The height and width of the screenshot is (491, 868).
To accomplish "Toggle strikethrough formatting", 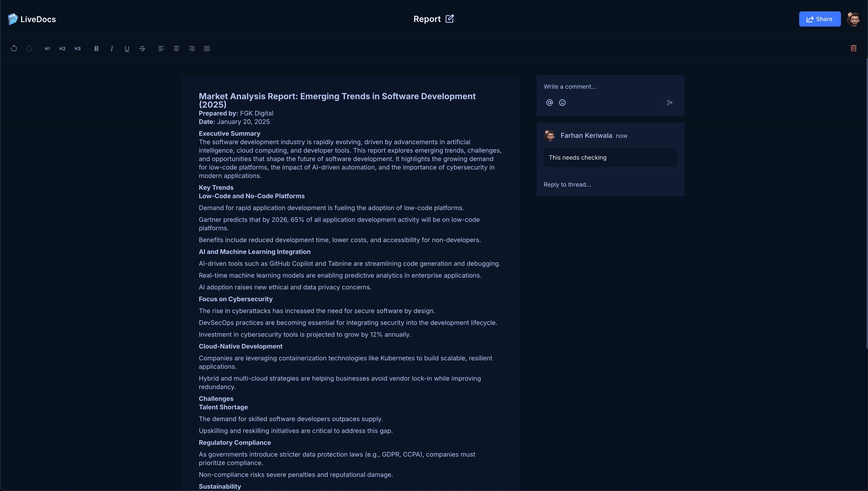I will (x=142, y=49).
